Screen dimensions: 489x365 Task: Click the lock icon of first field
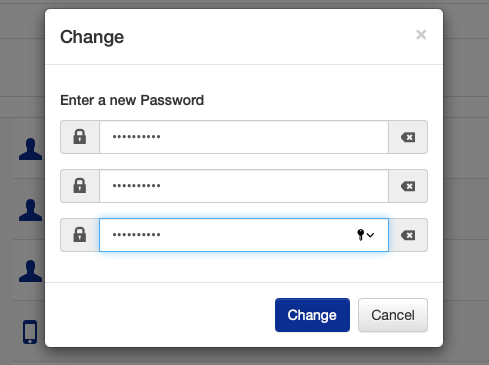point(80,137)
